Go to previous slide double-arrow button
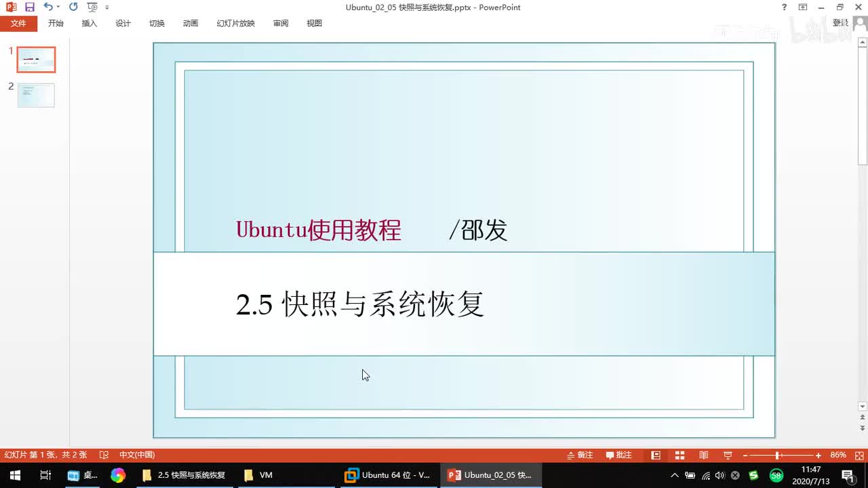 (x=863, y=418)
